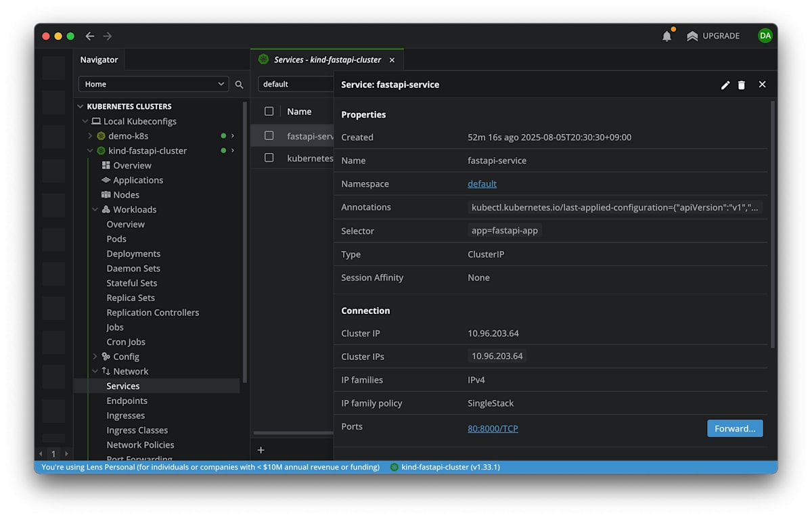Viewport: 812px width, 519px height.
Task: Click the details panel vertical scrollbar
Action: [773, 225]
